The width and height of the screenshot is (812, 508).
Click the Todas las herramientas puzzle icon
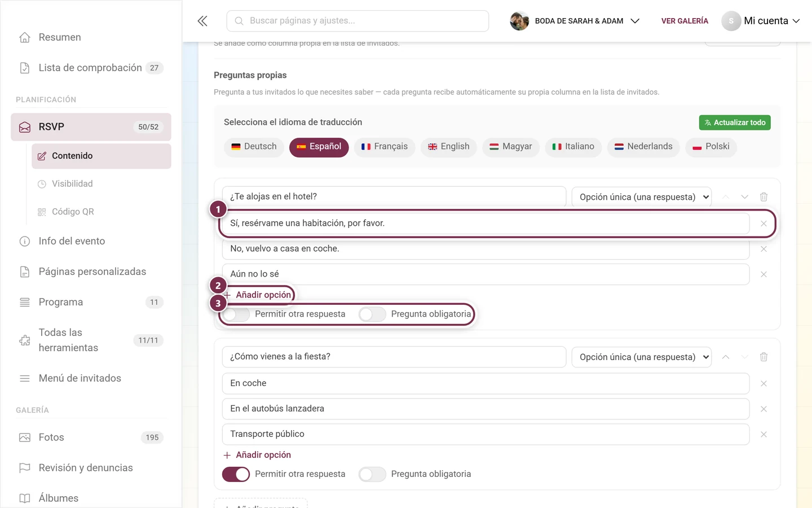pyautogui.click(x=25, y=340)
